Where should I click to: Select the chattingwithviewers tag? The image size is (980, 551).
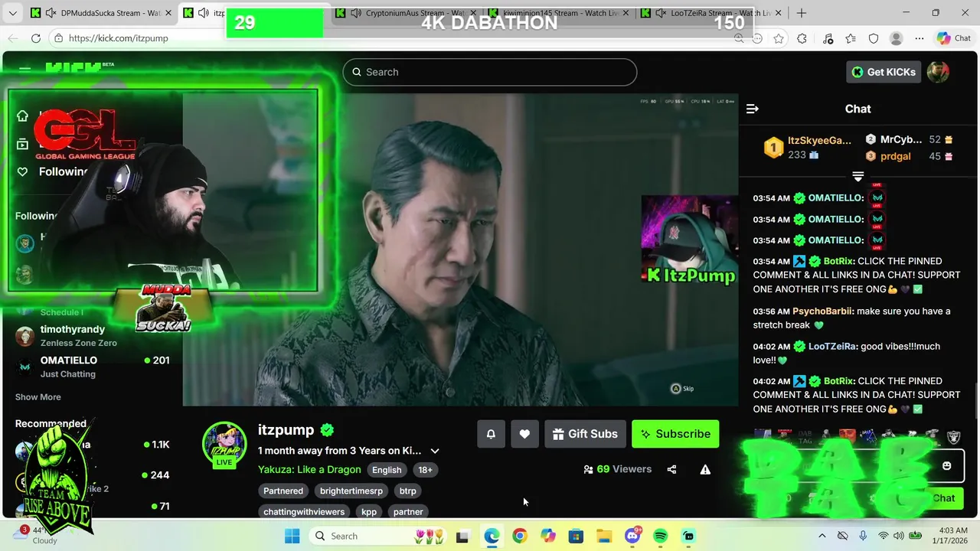pos(304,511)
